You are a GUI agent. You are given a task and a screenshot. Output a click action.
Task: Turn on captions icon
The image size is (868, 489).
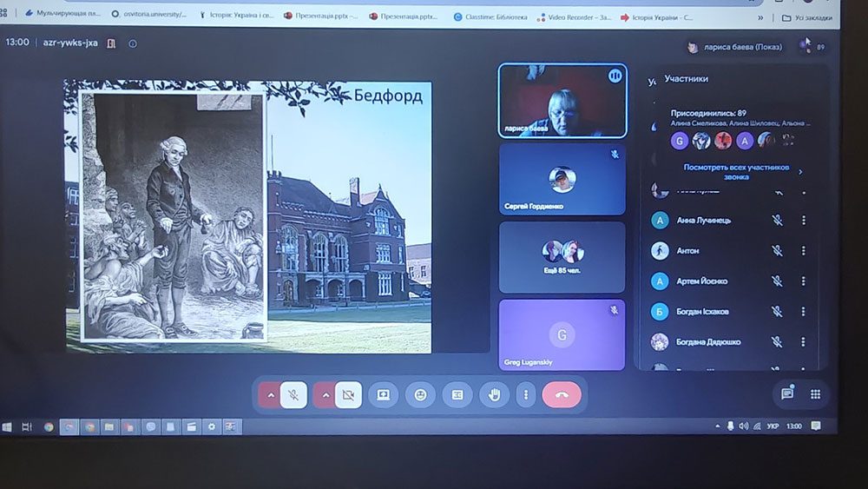457,395
